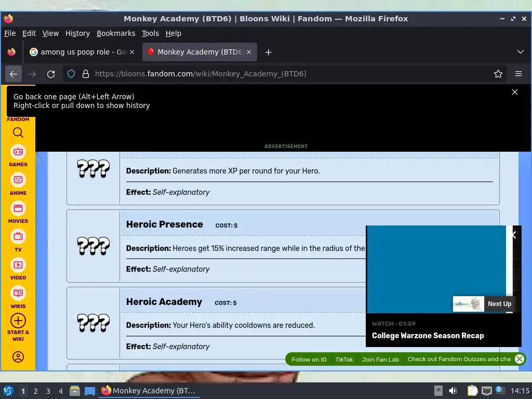
Task: Click the Fandom logo label in the sidebar
Action: pos(18,119)
